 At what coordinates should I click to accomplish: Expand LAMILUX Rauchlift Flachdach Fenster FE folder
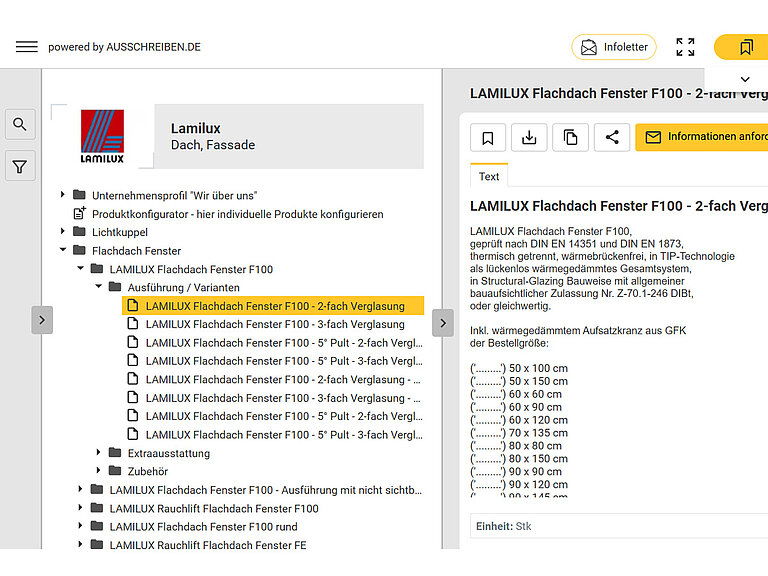(x=80, y=544)
